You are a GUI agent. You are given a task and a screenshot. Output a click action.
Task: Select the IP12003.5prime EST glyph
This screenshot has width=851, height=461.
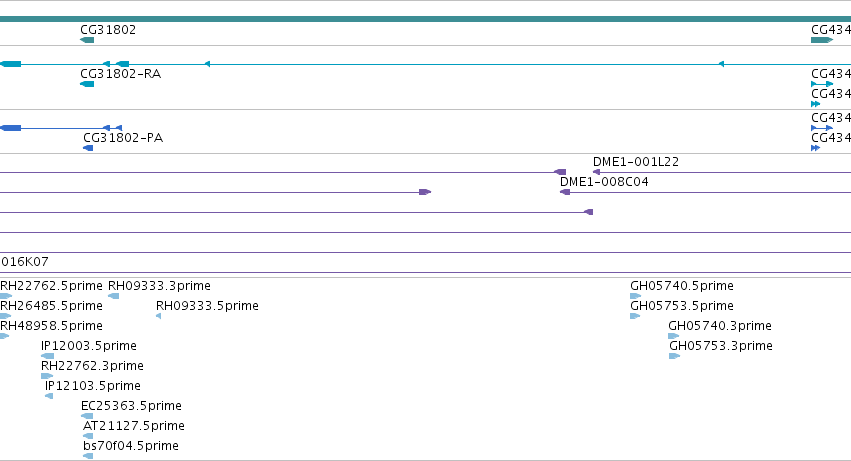[48, 356]
